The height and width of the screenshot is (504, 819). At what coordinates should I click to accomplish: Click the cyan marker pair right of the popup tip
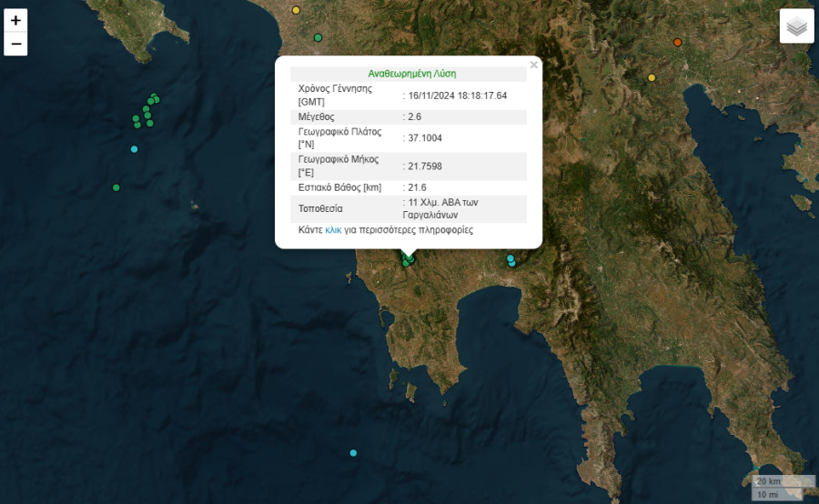pos(511,260)
